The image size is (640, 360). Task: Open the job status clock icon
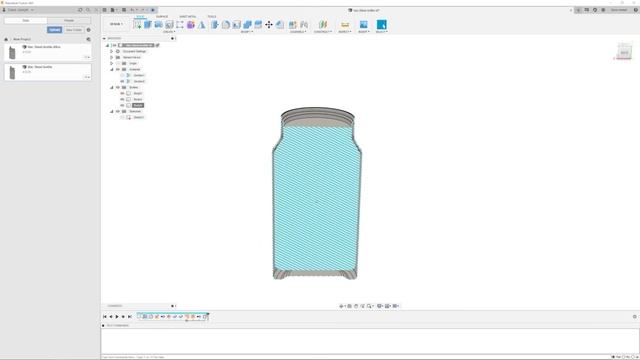click(595, 10)
